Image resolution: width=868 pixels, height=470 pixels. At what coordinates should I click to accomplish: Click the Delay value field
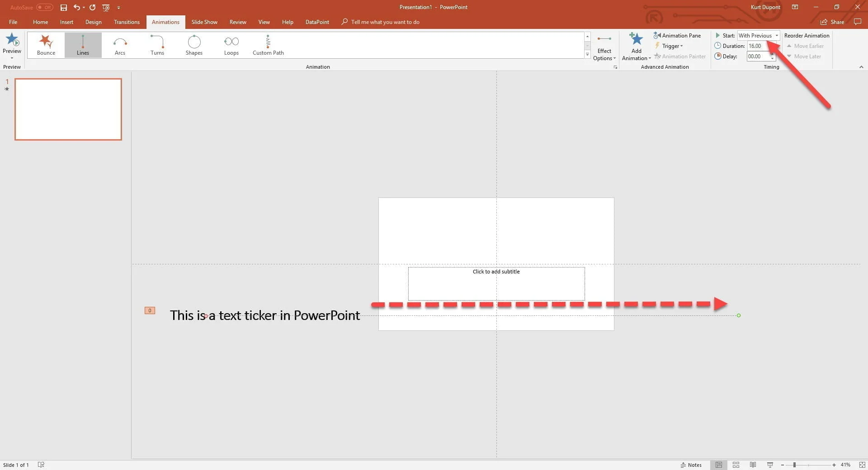(x=758, y=56)
